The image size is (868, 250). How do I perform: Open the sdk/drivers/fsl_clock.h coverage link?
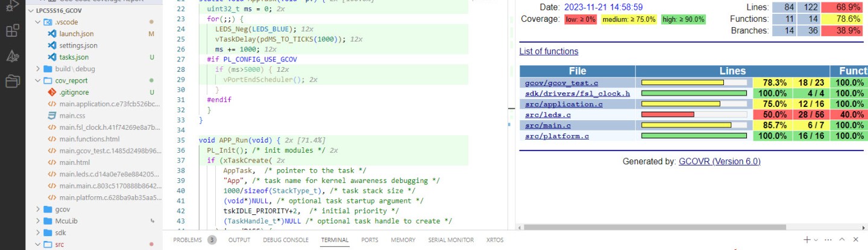point(577,93)
